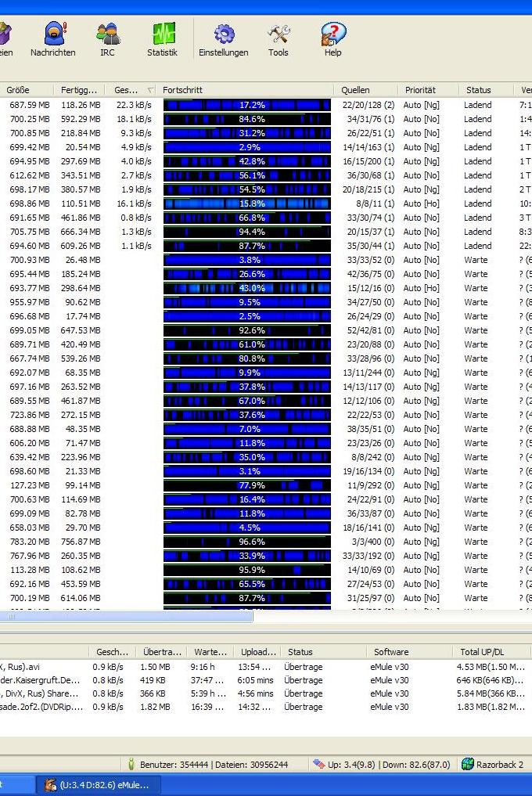
Task: Select upload time 6:05 mins
Action: 255,680
